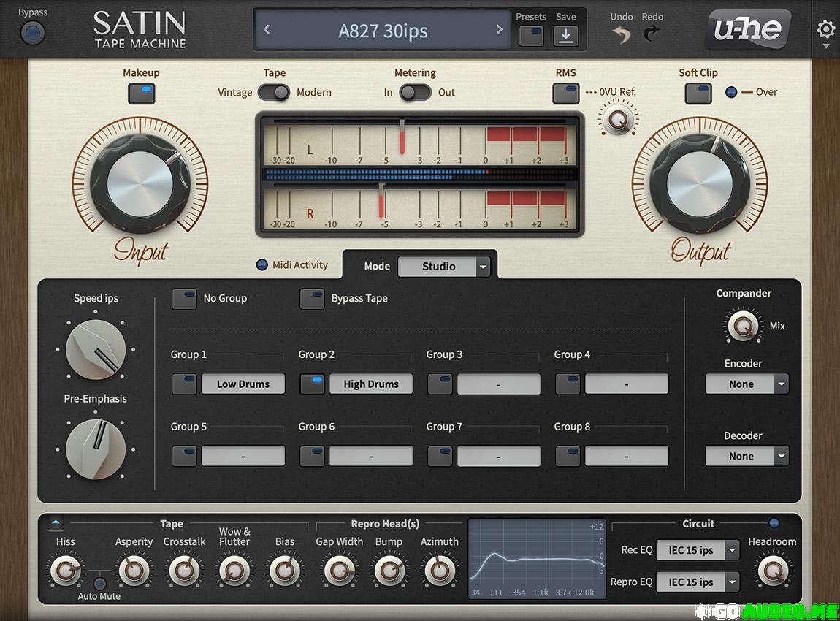Screen dimensions: 840x621
Task: Click the frequency response graph display
Action: click(538, 558)
